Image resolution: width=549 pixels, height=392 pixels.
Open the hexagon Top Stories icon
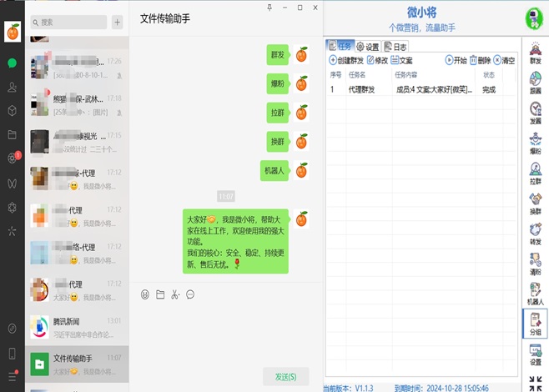pos(13,207)
